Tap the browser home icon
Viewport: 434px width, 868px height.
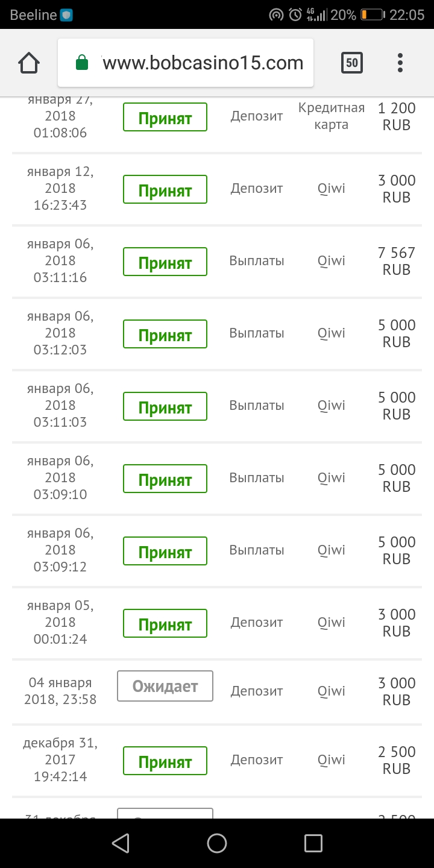point(29,63)
